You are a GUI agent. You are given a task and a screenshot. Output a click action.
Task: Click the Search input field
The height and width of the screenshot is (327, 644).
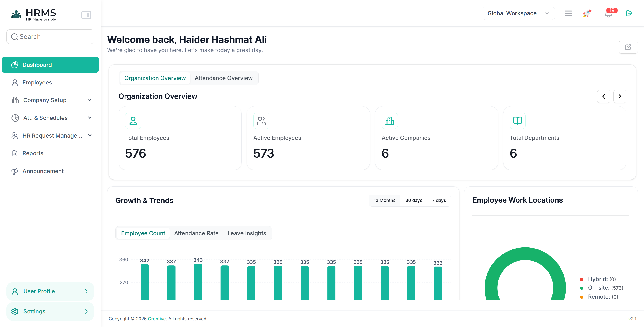click(x=50, y=37)
